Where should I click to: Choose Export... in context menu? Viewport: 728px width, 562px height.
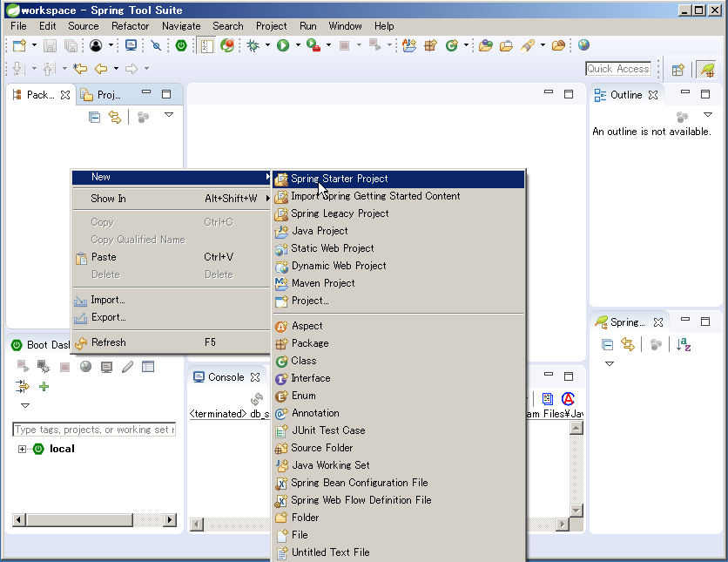[x=171, y=318]
